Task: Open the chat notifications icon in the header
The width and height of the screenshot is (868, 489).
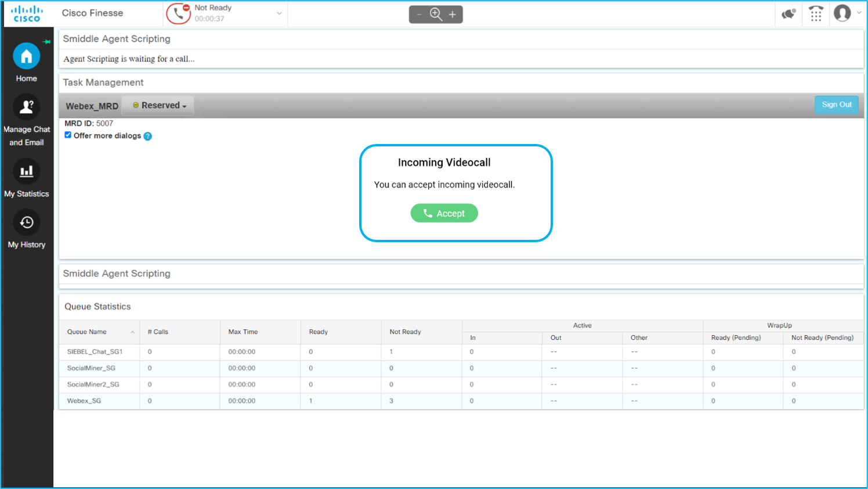Action: pyautogui.click(x=789, y=13)
